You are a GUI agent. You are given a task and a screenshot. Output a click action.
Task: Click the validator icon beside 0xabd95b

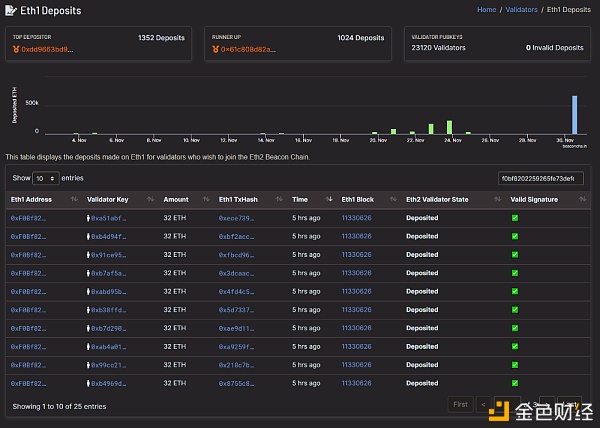[88, 291]
